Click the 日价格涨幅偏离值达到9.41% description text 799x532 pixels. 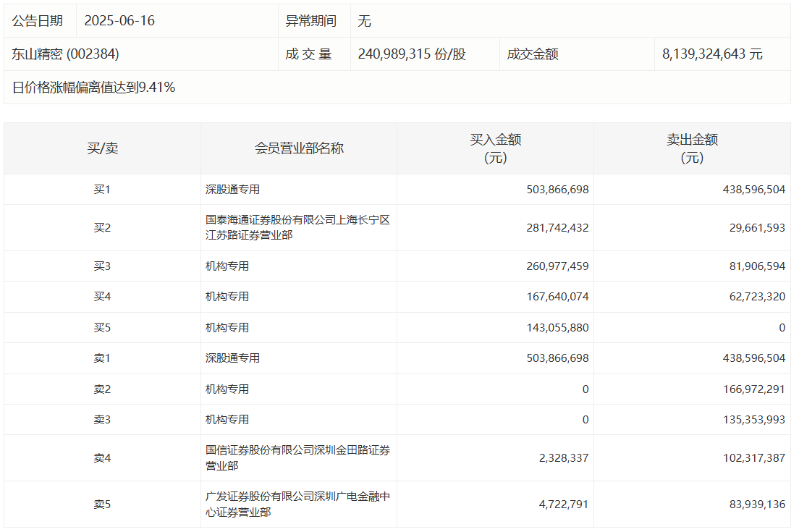(x=94, y=88)
